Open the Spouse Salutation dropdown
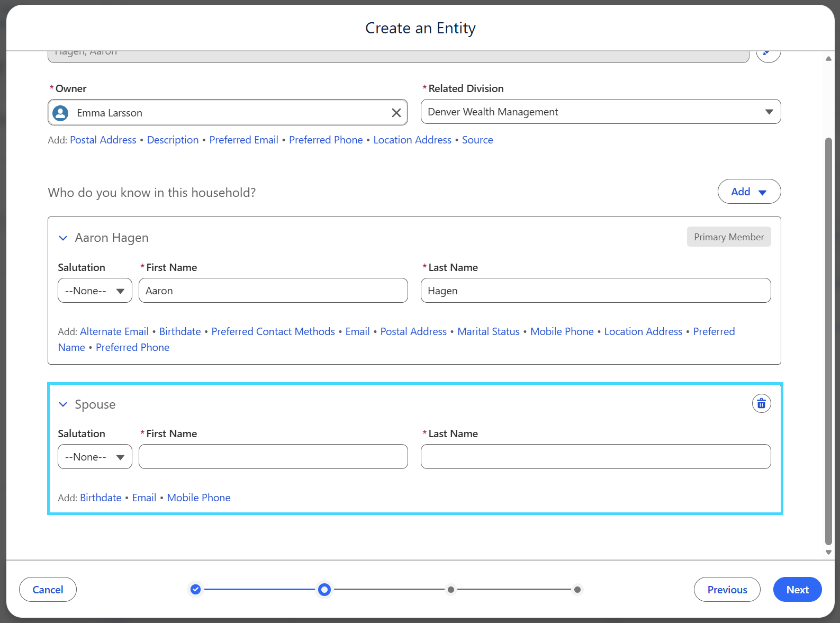This screenshot has height=623, width=840. coord(95,457)
